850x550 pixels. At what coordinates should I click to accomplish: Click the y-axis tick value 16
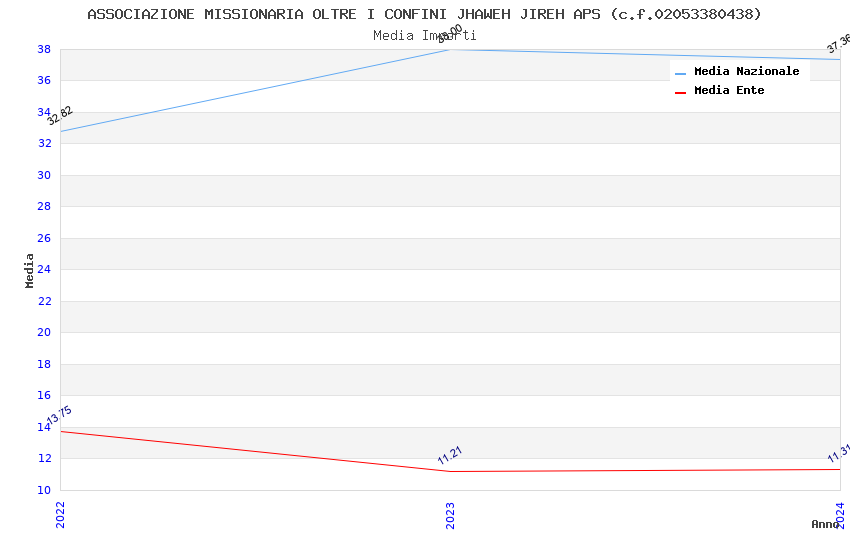point(44,395)
